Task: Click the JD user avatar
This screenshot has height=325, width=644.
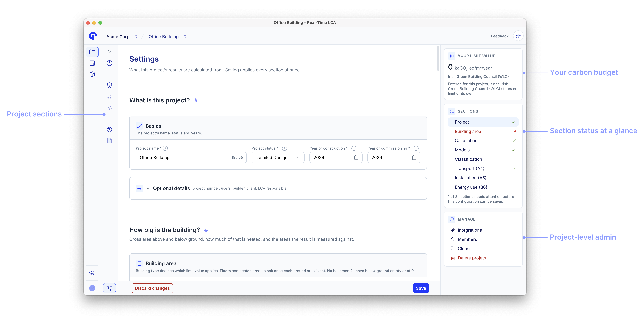Action: [92, 288]
